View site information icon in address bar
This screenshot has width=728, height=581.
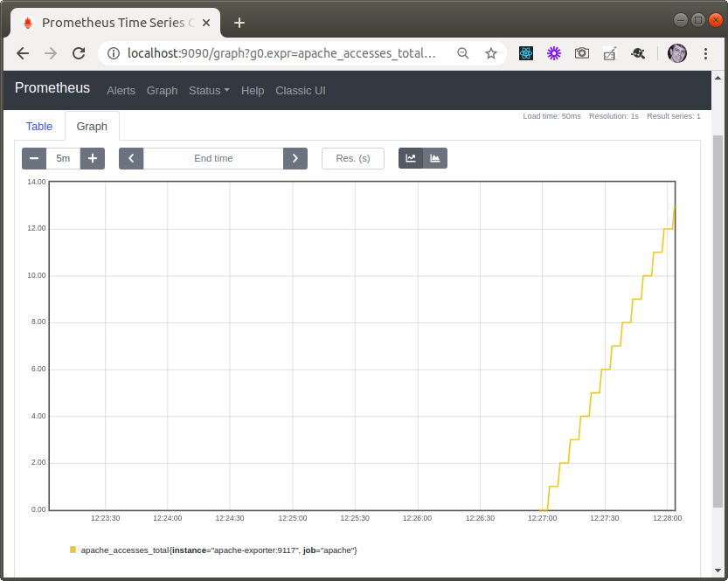tap(114, 53)
